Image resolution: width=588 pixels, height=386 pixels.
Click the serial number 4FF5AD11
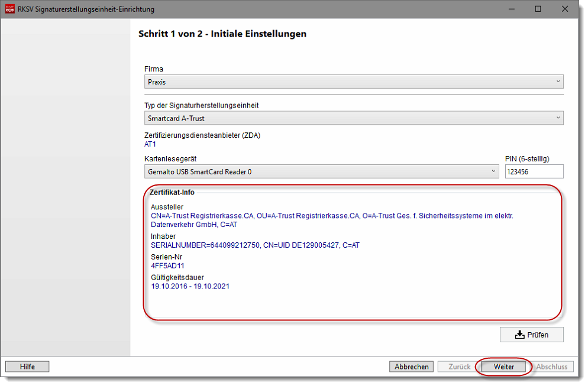point(167,266)
